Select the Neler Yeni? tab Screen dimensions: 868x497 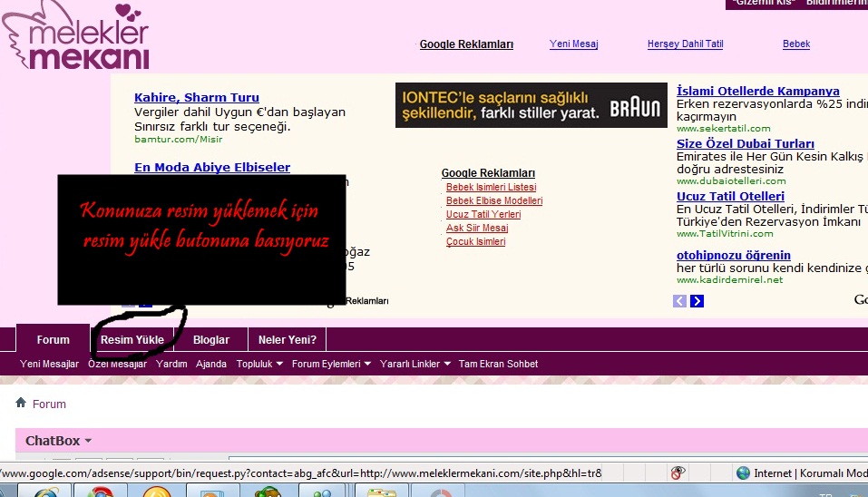pyautogui.click(x=287, y=340)
